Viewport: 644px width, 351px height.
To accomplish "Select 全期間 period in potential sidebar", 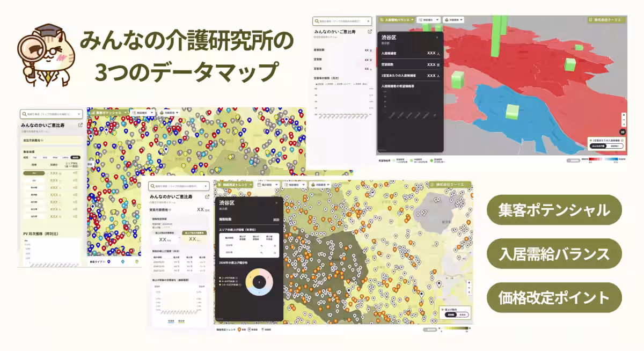I will (76, 158).
